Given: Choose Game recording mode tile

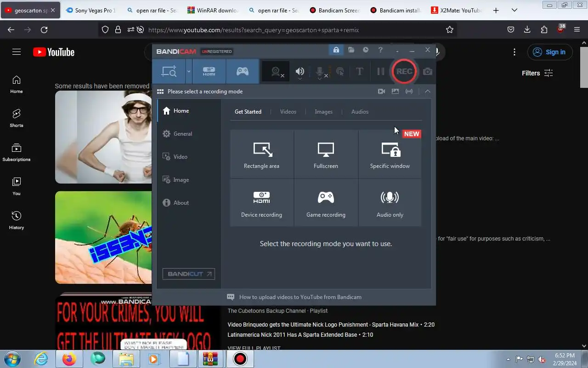Looking at the screenshot, I should pos(326,203).
